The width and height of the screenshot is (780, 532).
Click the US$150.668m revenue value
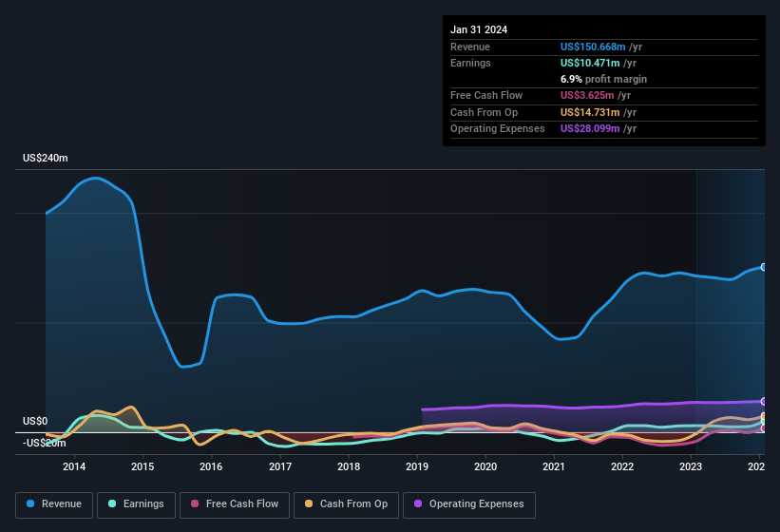[x=593, y=47]
